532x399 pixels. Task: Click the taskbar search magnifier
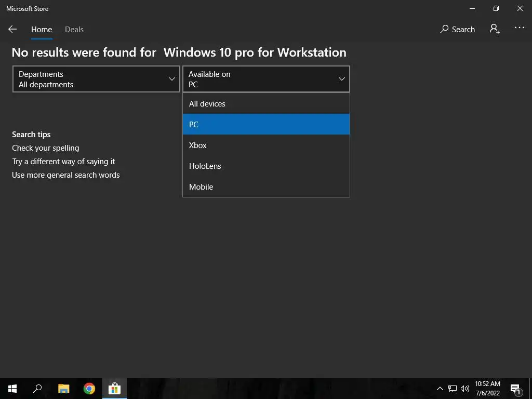click(37, 389)
